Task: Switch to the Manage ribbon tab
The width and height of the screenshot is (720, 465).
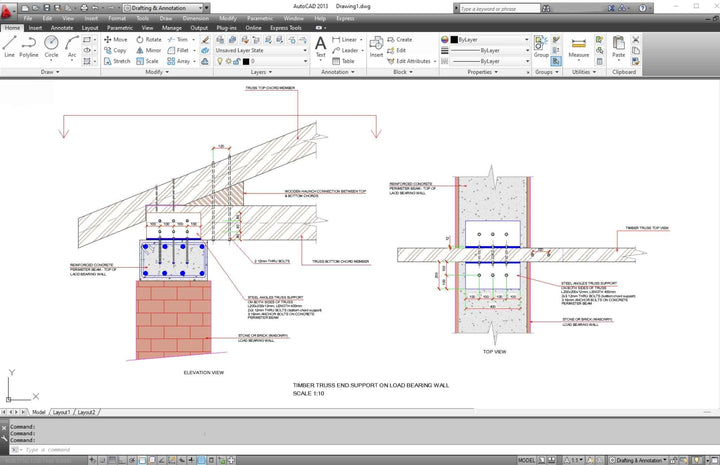Action: (172, 28)
